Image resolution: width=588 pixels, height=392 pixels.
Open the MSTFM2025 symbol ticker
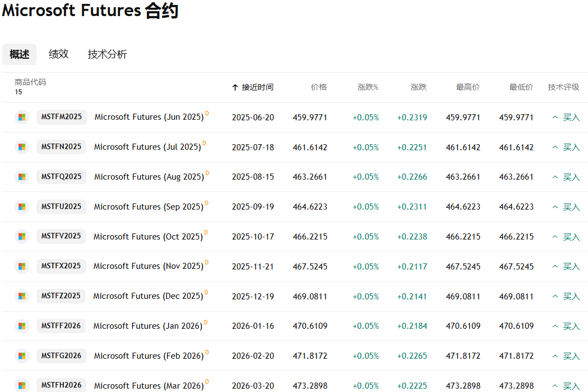(62, 117)
